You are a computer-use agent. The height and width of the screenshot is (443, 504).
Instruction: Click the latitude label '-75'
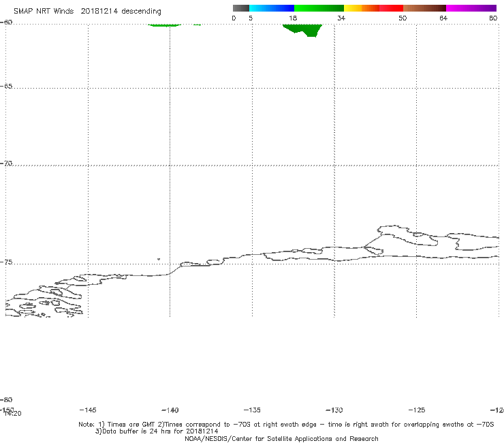6,262
